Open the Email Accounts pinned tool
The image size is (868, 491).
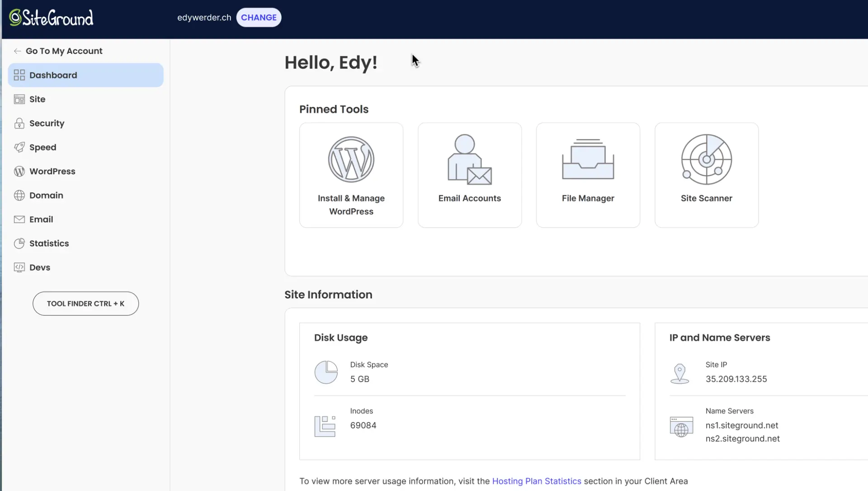(x=470, y=175)
